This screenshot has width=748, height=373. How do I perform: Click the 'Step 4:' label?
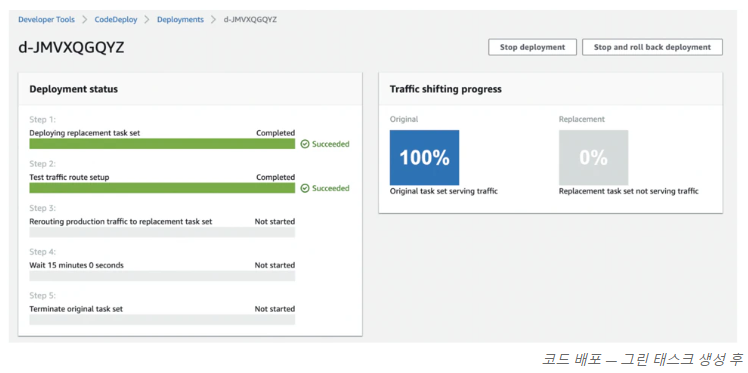pos(42,252)
